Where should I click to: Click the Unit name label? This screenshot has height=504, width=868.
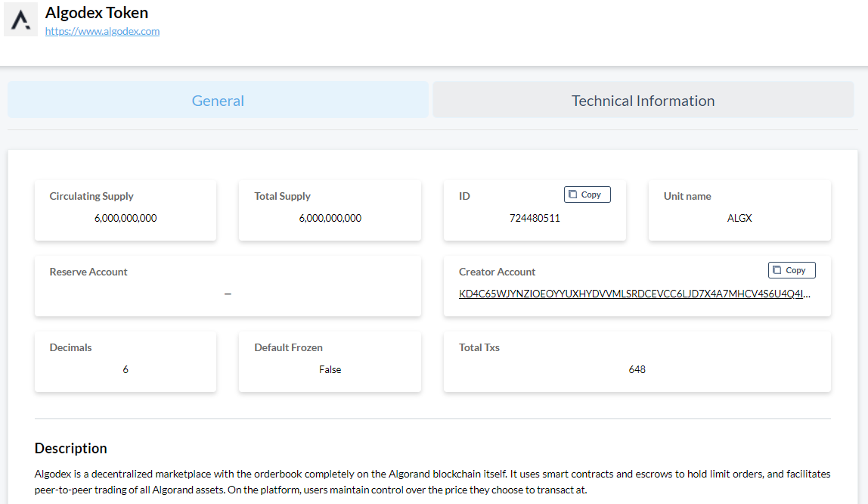click(x=687, y=196)
